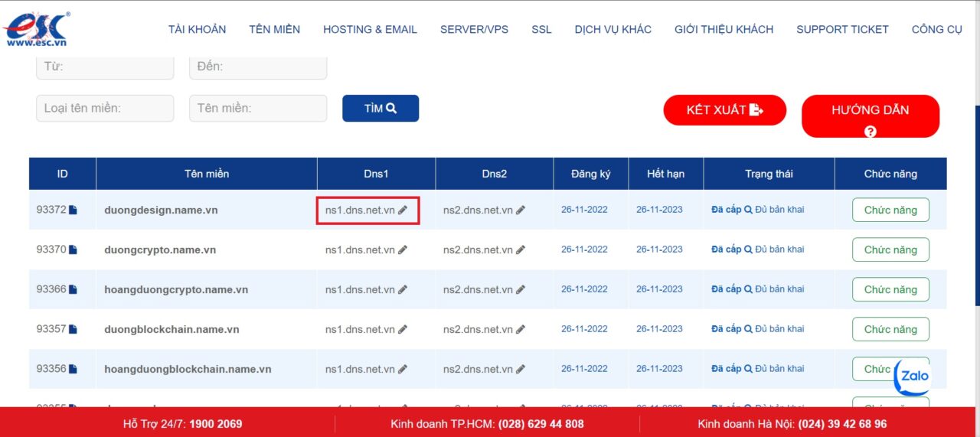Open the ESC.vn logo homepage

pyautogui.click(x=36, y=29)
